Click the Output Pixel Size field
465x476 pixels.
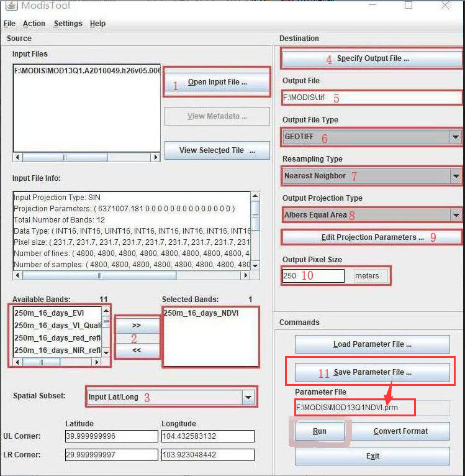pyautogui.click(x=314, y=276)
